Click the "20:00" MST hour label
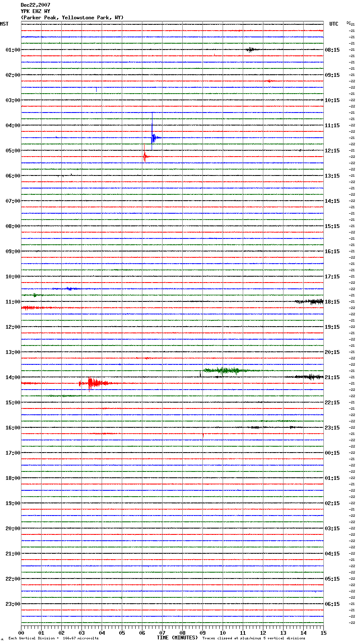The image size is (357, 644). pos(13,529)
